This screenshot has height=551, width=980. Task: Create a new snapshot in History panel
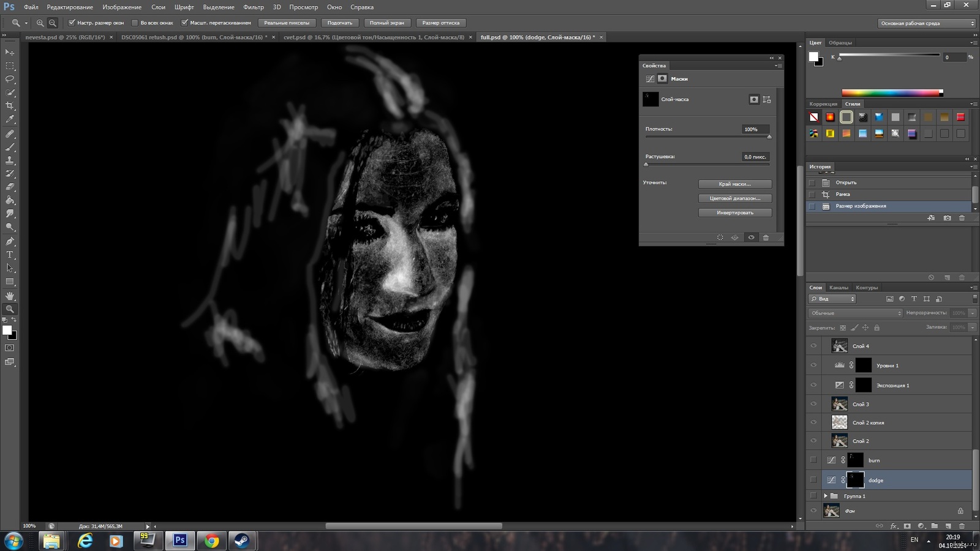(947, 218)
